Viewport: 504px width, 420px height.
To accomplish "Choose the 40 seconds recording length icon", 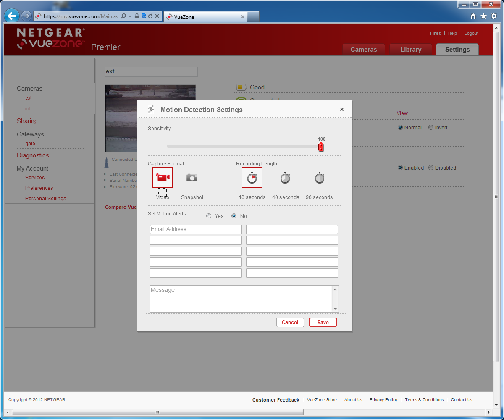I will 285,178.
